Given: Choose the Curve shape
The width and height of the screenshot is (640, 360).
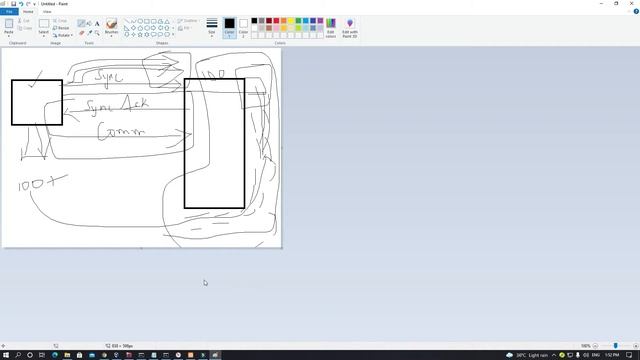Looking at the screenshot, I should [133, 21].
